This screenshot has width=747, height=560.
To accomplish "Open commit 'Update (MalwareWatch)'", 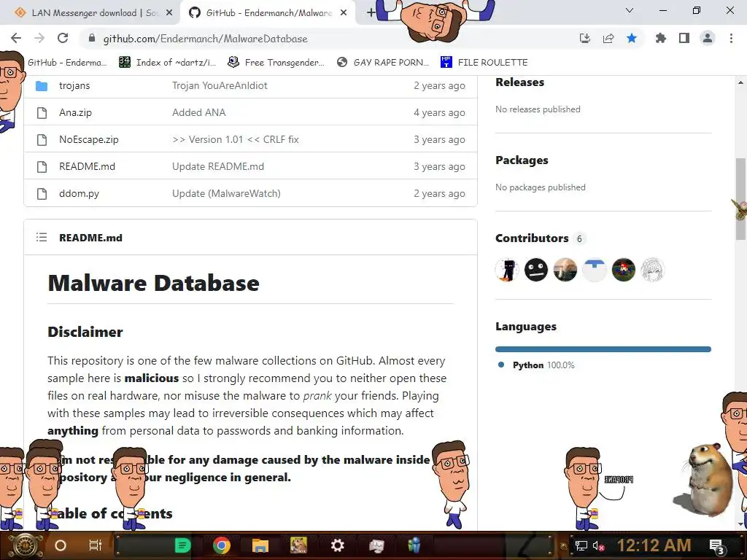I will (226, 193).
